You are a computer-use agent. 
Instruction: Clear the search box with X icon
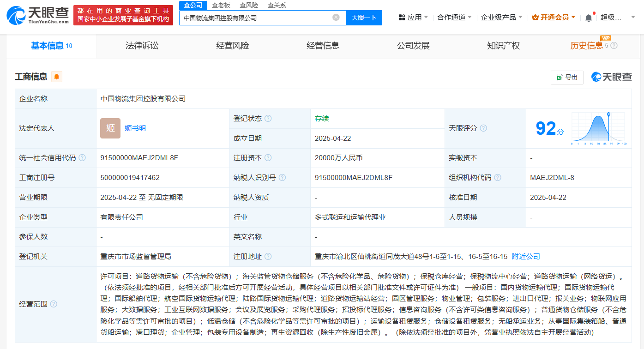pyautogui.click(x=336, y=18)
